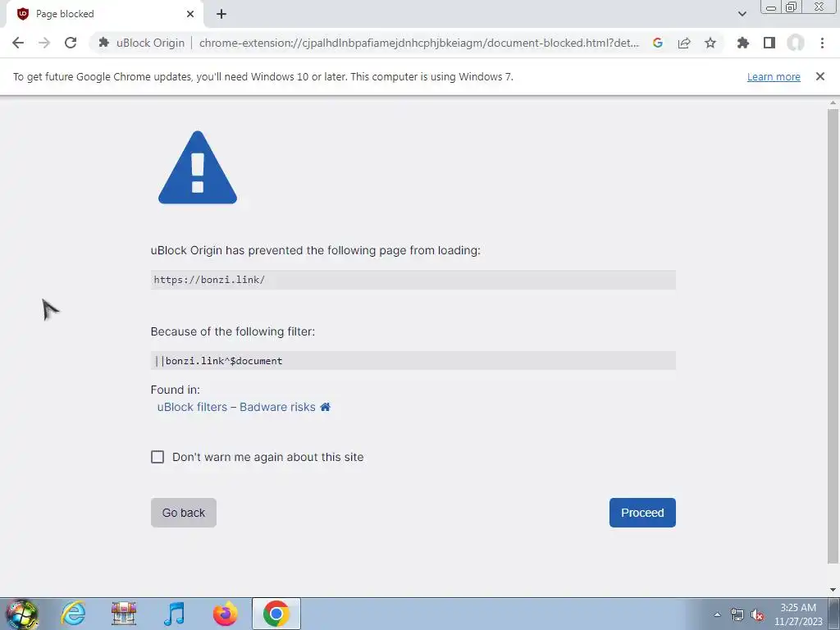Show hidden tray icons arrow
The width and height of the screenshot is (840, 630).
click(x=717, y=614)
